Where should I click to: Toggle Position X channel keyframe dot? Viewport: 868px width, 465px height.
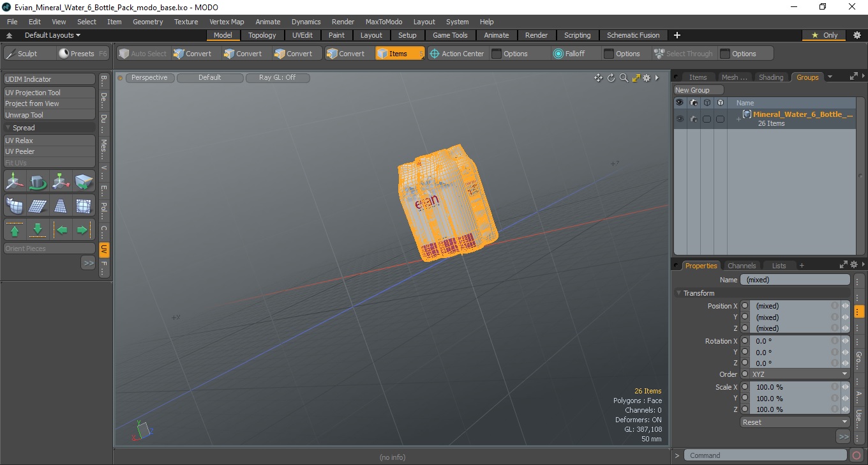745,306
